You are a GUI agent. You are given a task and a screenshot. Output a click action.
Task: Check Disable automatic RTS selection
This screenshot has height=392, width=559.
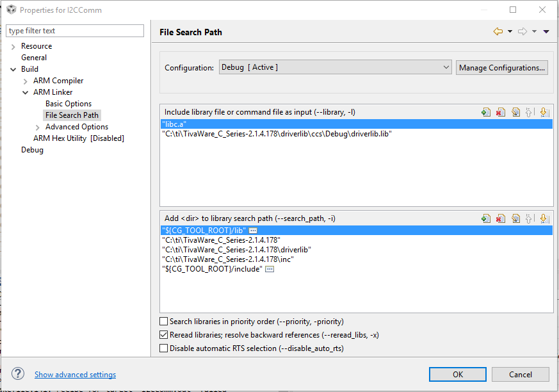coord(164,348)
